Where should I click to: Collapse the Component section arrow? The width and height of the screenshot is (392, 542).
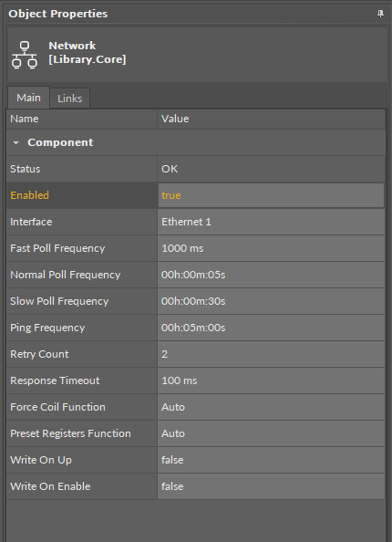tap(15, 142)
